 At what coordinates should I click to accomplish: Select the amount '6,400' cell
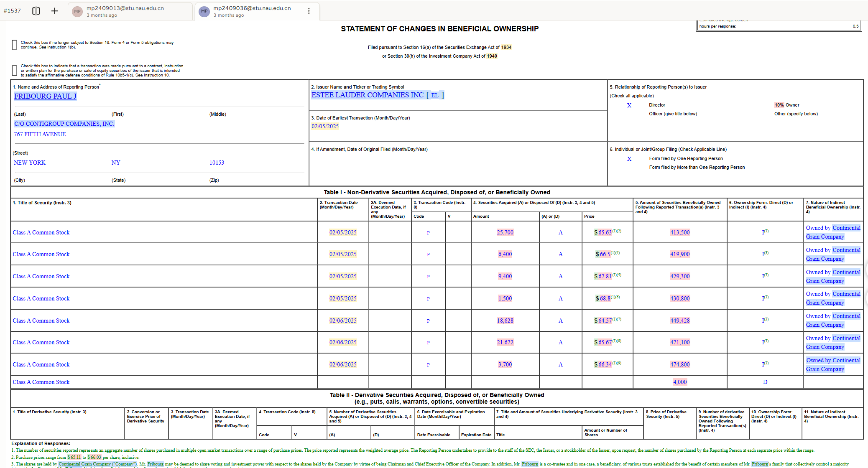505,254
